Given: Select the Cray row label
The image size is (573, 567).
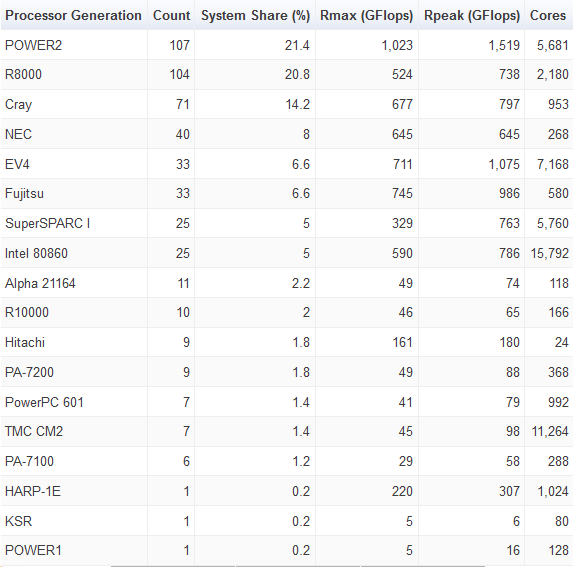Looking at the screenshot, I should [x=18, y=105].
